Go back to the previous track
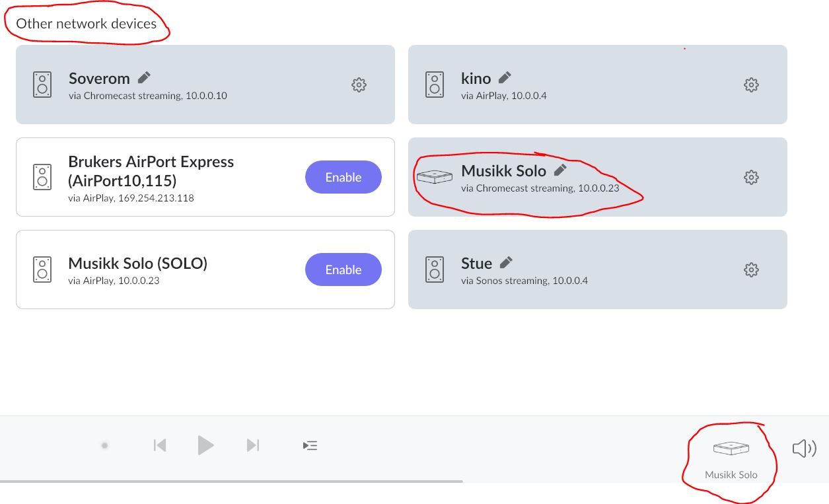Screen dimensions: 829x504 pos(159,445)
